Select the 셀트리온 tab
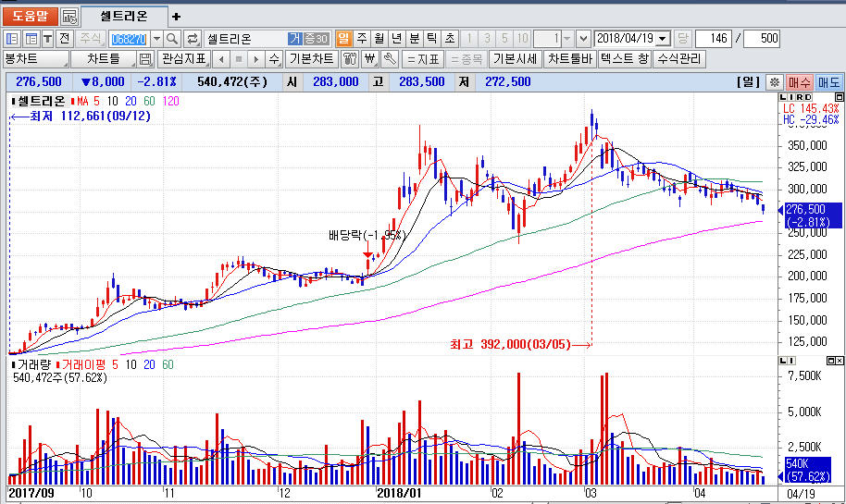The height and width of the screenshot is (504, 846). (x=124, y=17)
